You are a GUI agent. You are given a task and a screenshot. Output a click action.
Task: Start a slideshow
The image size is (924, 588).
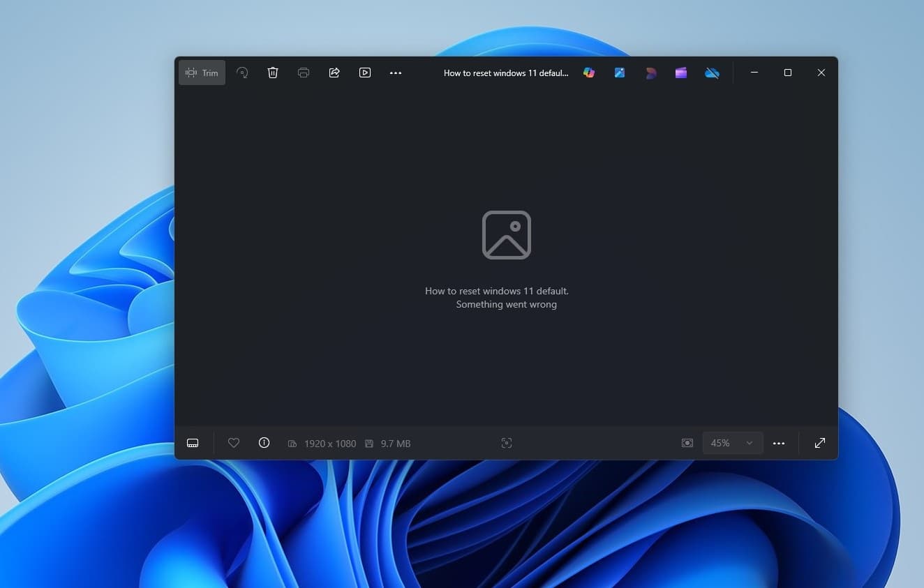pyautogui.click(x=365, y=73)
